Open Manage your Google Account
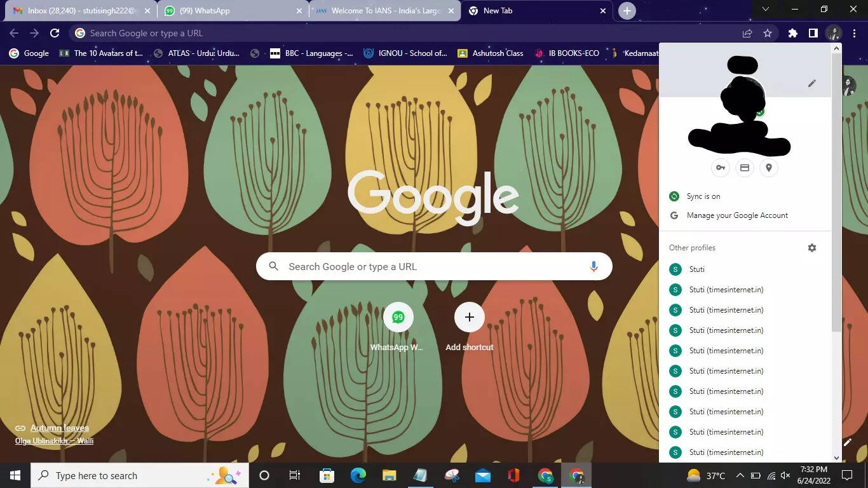This screenshot has width=868, height=488. [736, 215]
